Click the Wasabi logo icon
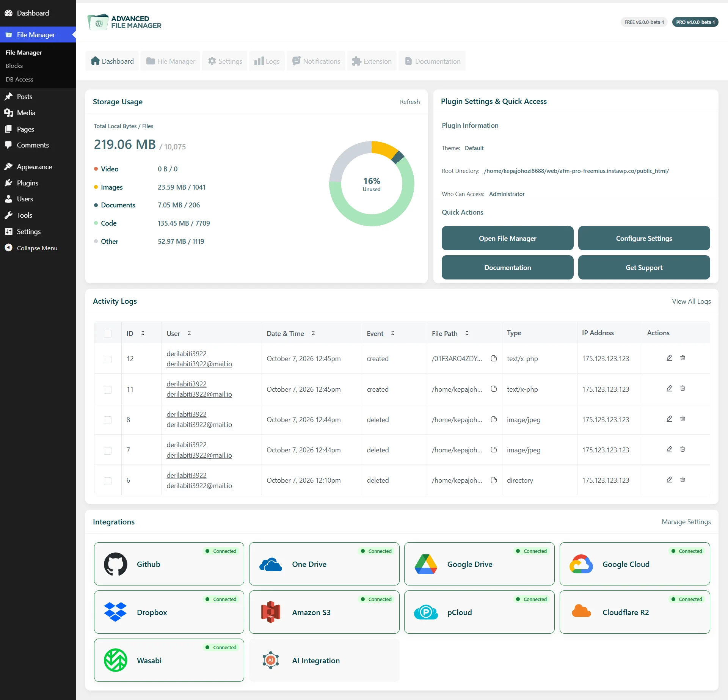This screenshot has height=700, width=728. tap(116, 660)
